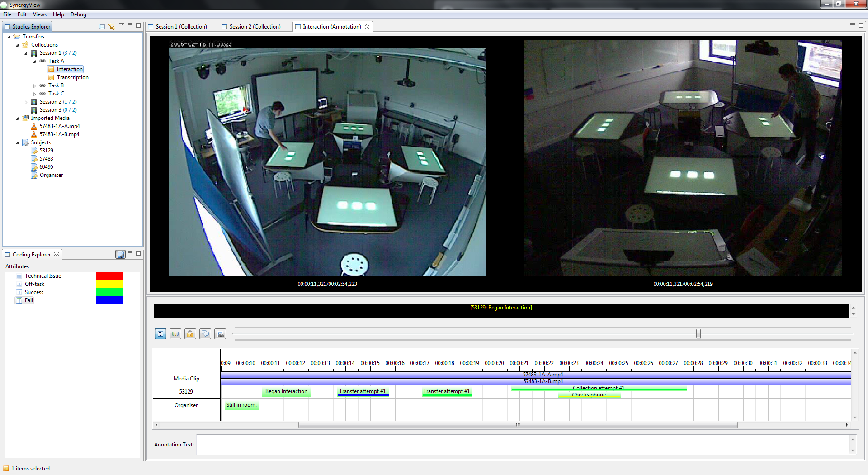Open the Views menu
Screen dimensions: 868x475
tap(39, 14)
